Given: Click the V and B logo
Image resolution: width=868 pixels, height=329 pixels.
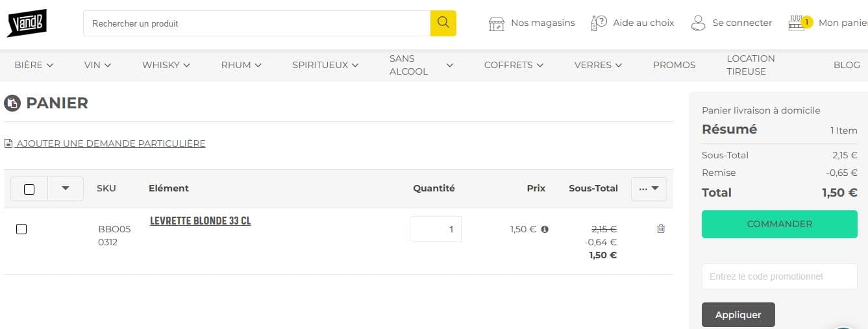Looking at the screenshot, I should click(27, 23).
